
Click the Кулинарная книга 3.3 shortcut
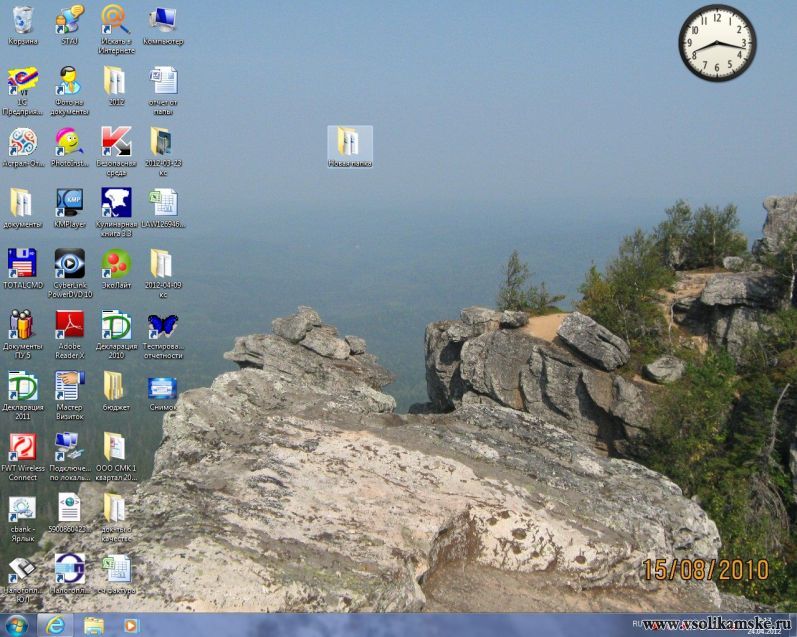point(116,203)
